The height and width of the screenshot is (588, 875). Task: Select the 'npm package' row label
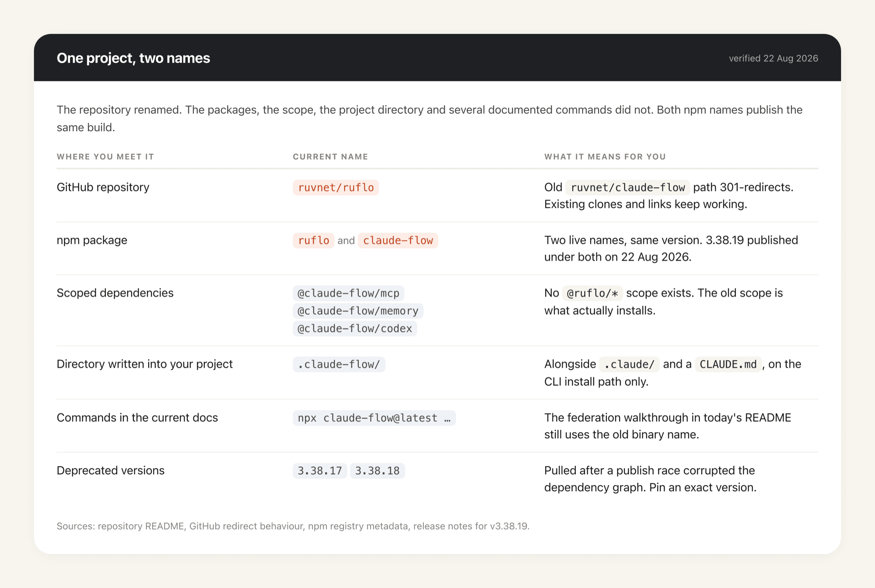[x=92, y=240]
